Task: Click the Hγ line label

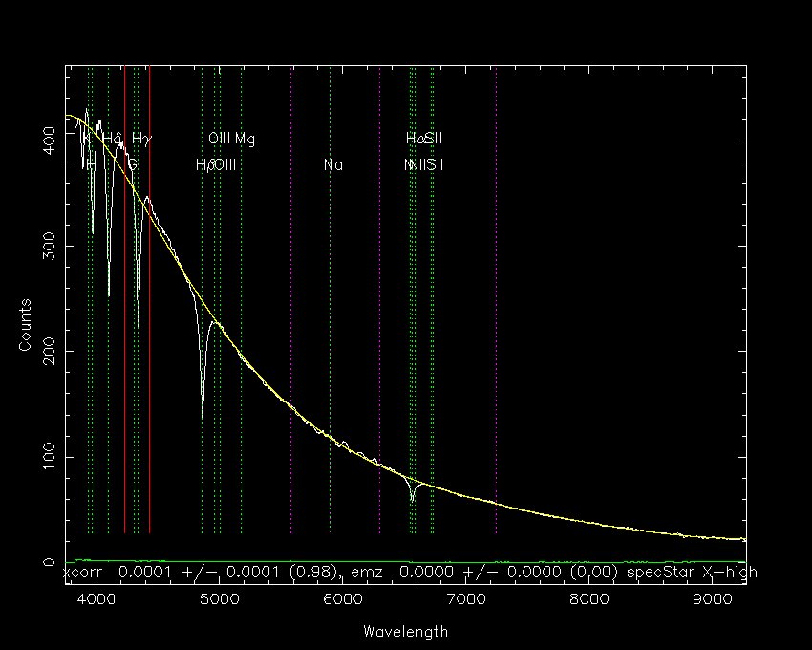Action: (x=141, y=139)
